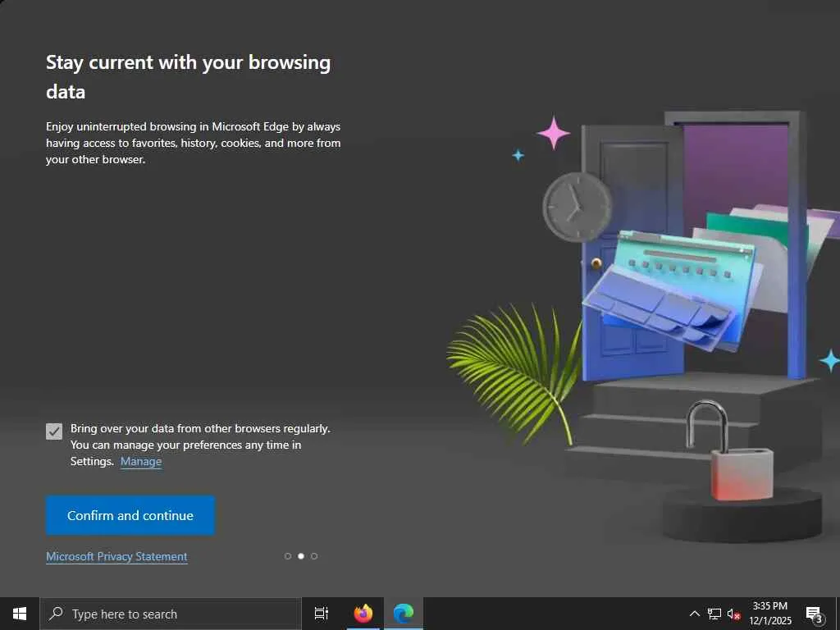Open the Manage settings link
This screenshot has width=840, height=630.
click(x=141, y=461)
